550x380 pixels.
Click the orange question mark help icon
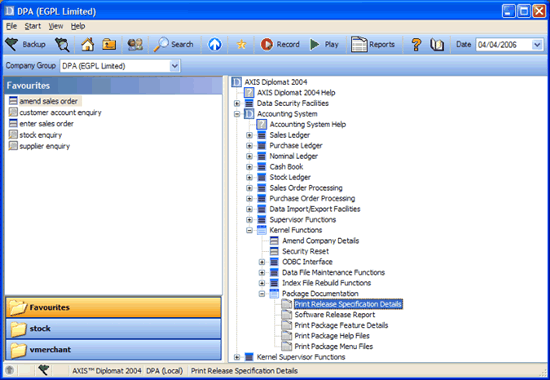416,45
